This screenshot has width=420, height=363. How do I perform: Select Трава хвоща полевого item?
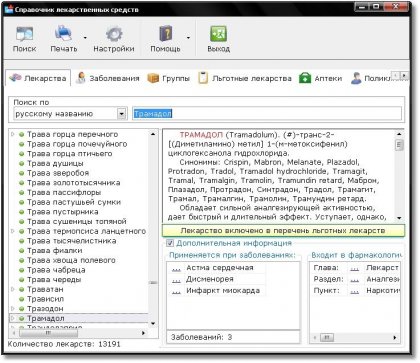pyautogui.click(x=71, y=260)
